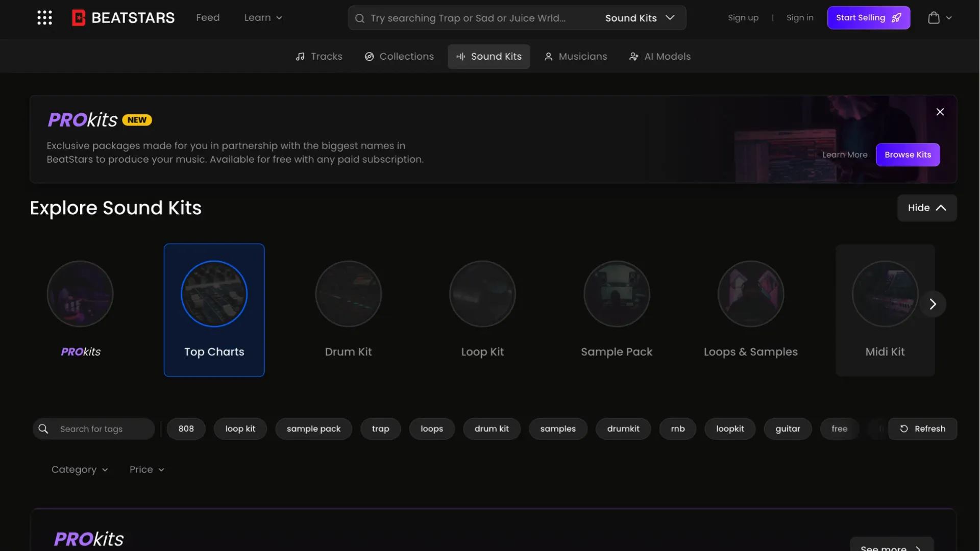
Task: Select the guitar tag
Action: 788,429
